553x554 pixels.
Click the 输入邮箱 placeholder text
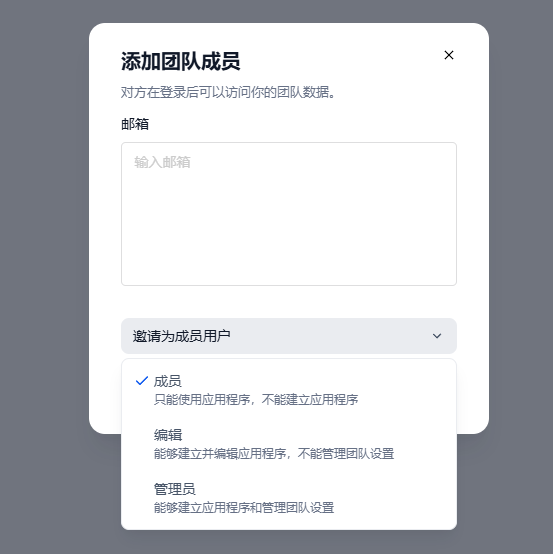click(x=162, y=162)
